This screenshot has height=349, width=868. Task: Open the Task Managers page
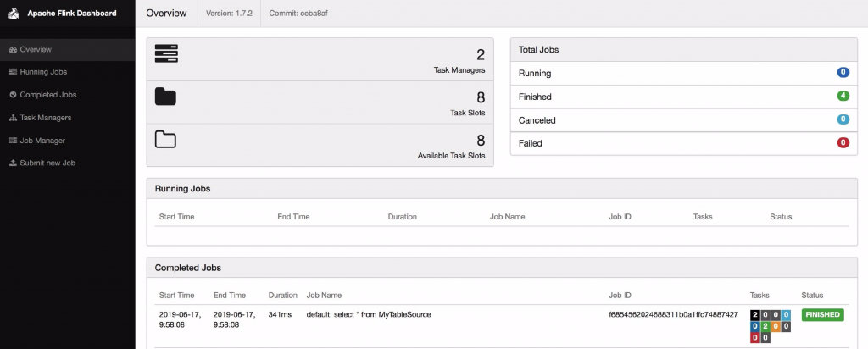pos(68,118)
